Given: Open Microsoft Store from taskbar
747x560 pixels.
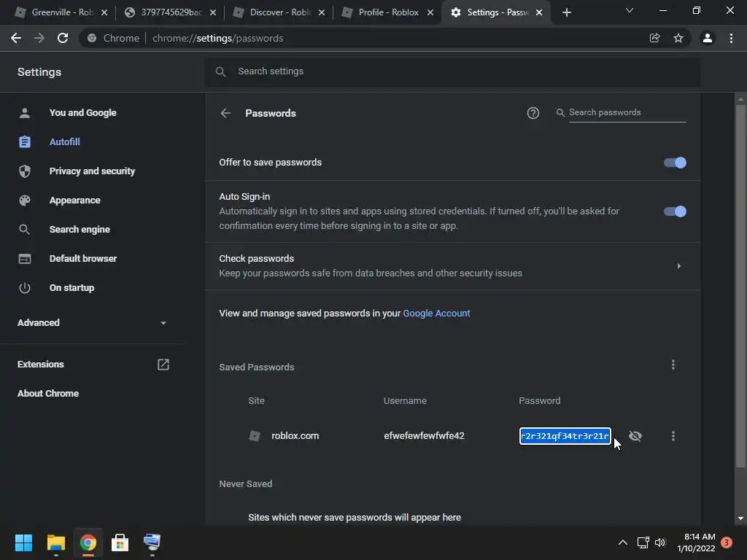Looking at the screenshot, I should tap(120, 542).
